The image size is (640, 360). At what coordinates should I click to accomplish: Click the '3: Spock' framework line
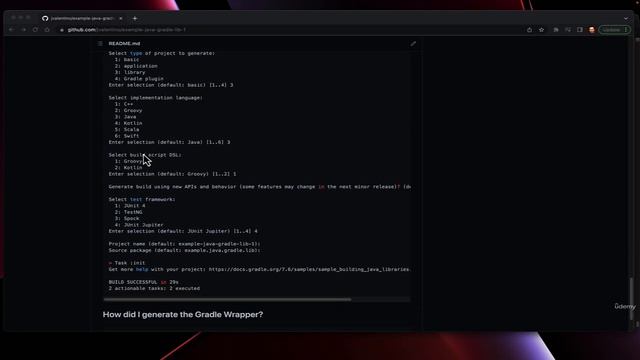(x=127, y=218)
